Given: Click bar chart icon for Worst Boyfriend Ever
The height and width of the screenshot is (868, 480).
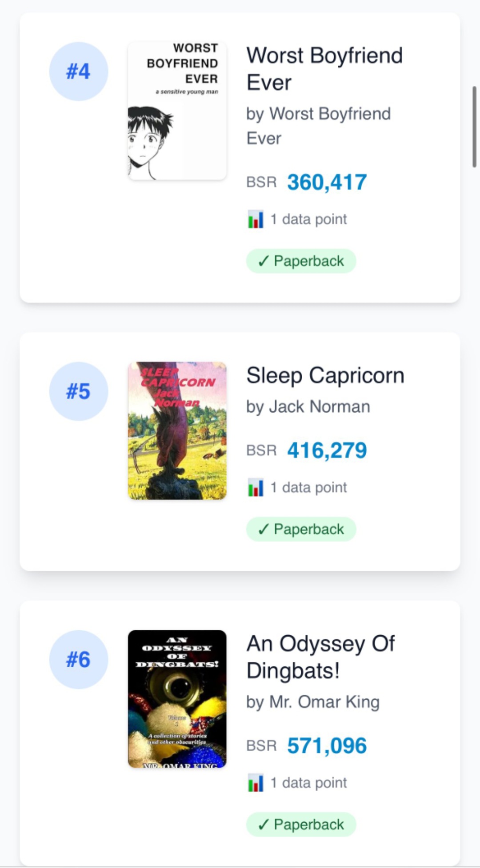Looking at the screenshot, I should click(x=256, y=219).
